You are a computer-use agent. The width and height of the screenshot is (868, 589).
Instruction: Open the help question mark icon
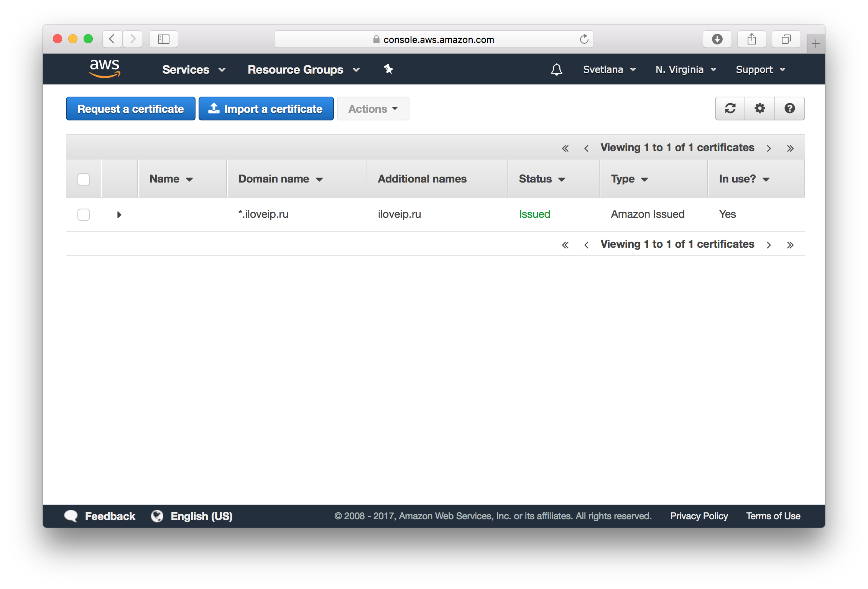click(x=789, y=109)
